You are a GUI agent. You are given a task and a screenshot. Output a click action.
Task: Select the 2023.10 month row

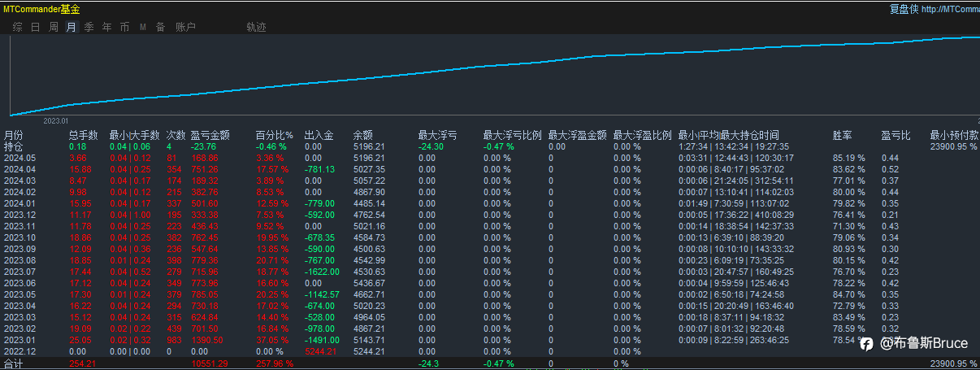click(490, 237)
